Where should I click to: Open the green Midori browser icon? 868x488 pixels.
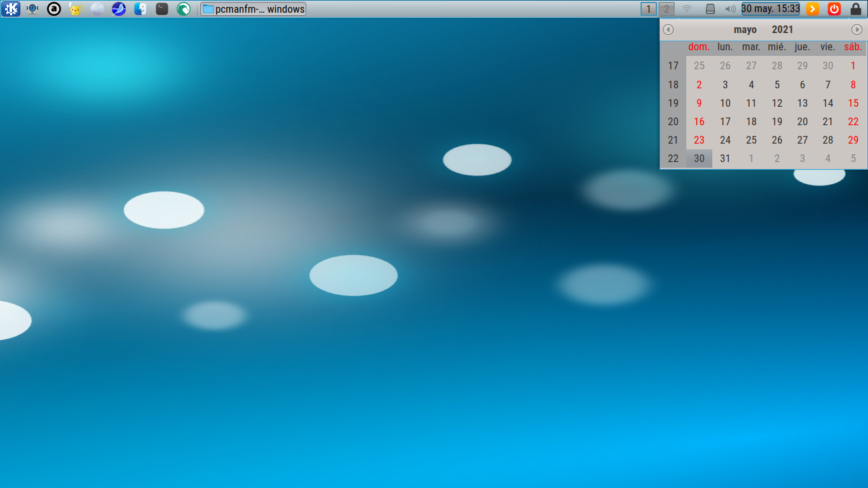tap(184, 9)
